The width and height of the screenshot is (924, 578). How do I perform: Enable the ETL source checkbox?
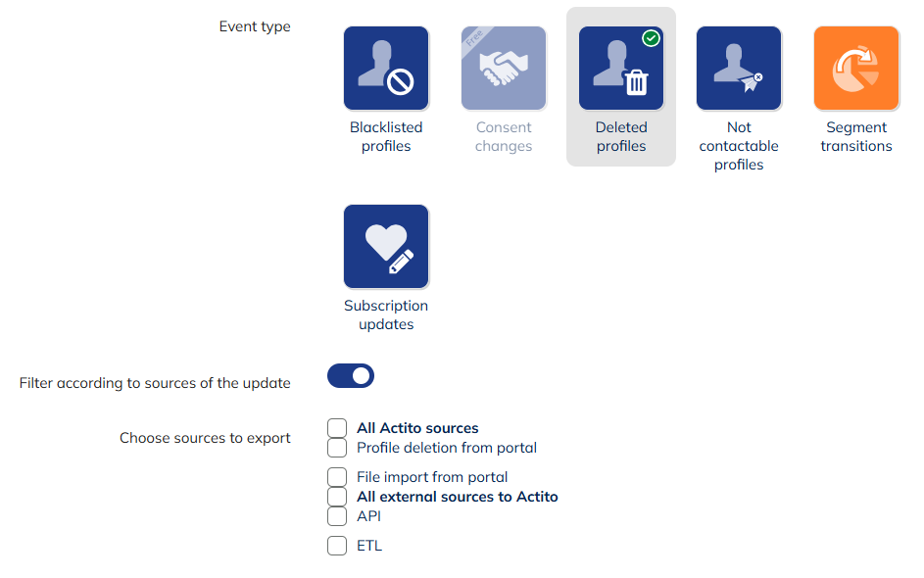[337, 546]
